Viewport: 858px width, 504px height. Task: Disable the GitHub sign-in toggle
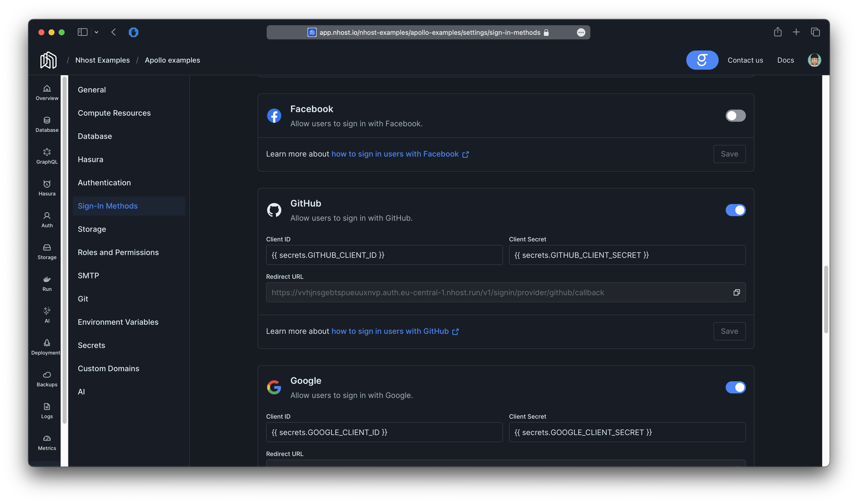tap(736, 210)
